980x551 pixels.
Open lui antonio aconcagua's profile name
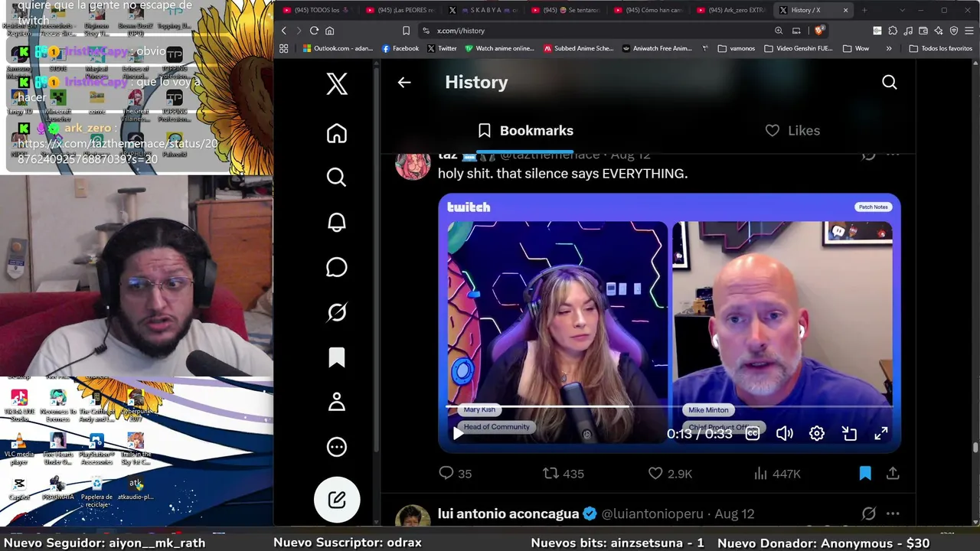pos(508,514)
